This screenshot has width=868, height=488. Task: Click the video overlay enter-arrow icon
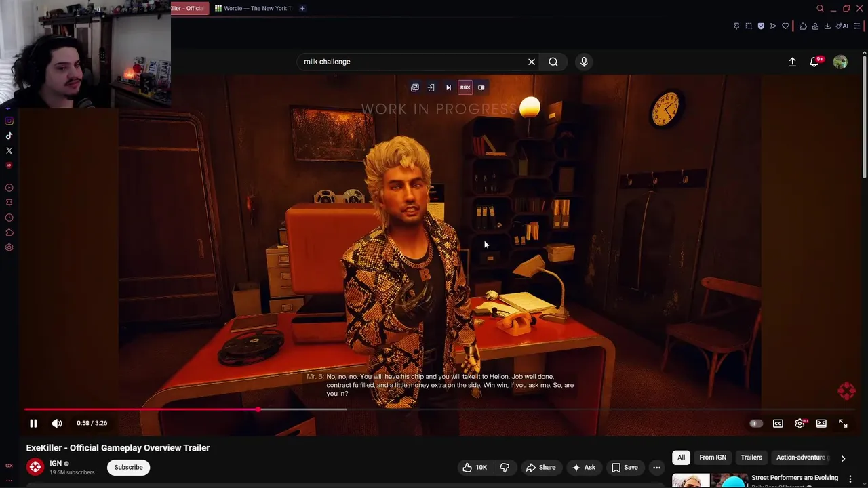coord(431,87)
